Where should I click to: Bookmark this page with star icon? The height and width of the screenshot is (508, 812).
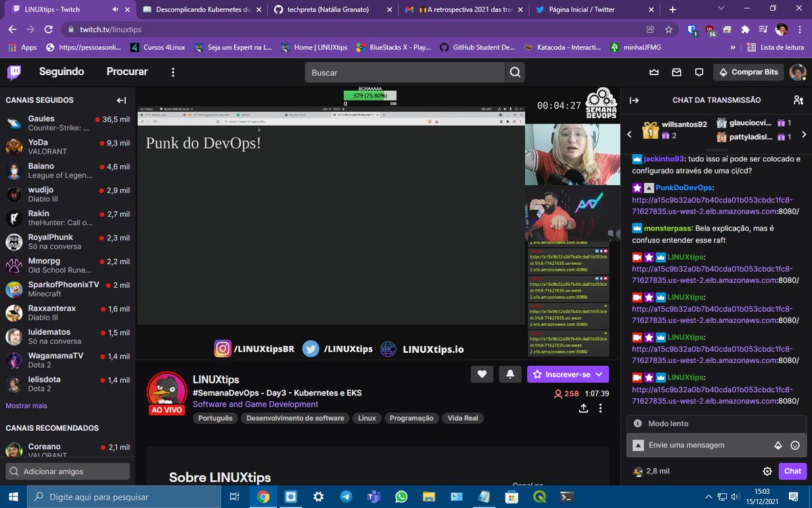(x=669, y=30)
